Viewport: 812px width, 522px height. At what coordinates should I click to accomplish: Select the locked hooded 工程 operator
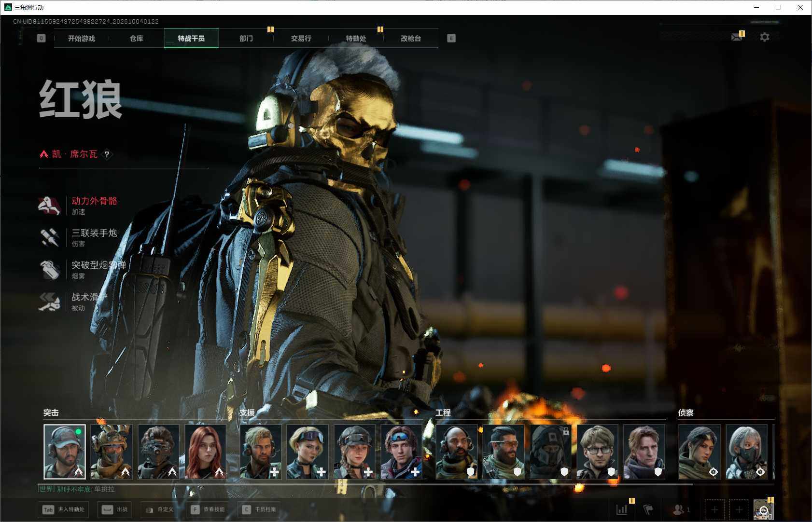(550, 452)
